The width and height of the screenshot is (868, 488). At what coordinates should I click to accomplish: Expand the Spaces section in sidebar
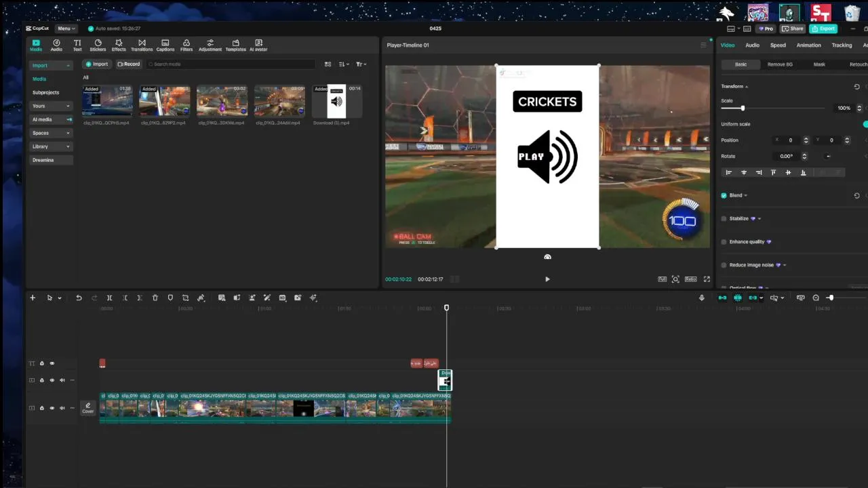(51, 133)
